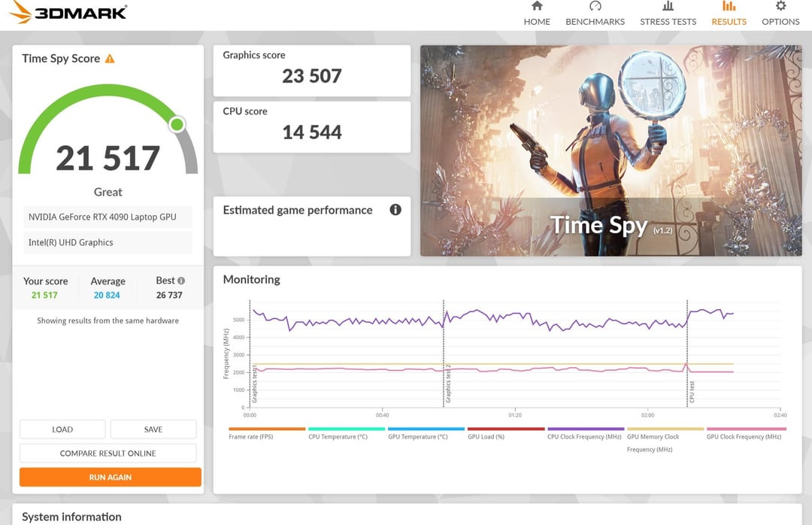Viewport: 812px width, 525px height.
Task: Click the 3DMark logo
Action: coord(68,12)
